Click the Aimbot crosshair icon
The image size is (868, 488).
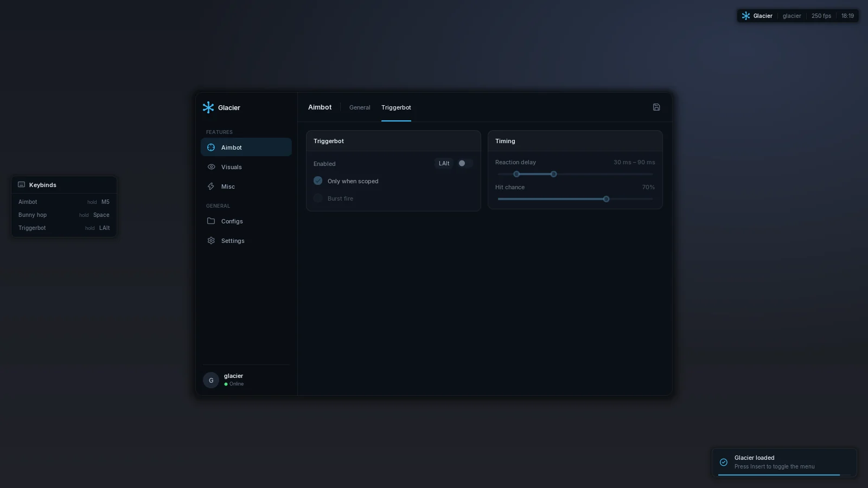point(211,147)
